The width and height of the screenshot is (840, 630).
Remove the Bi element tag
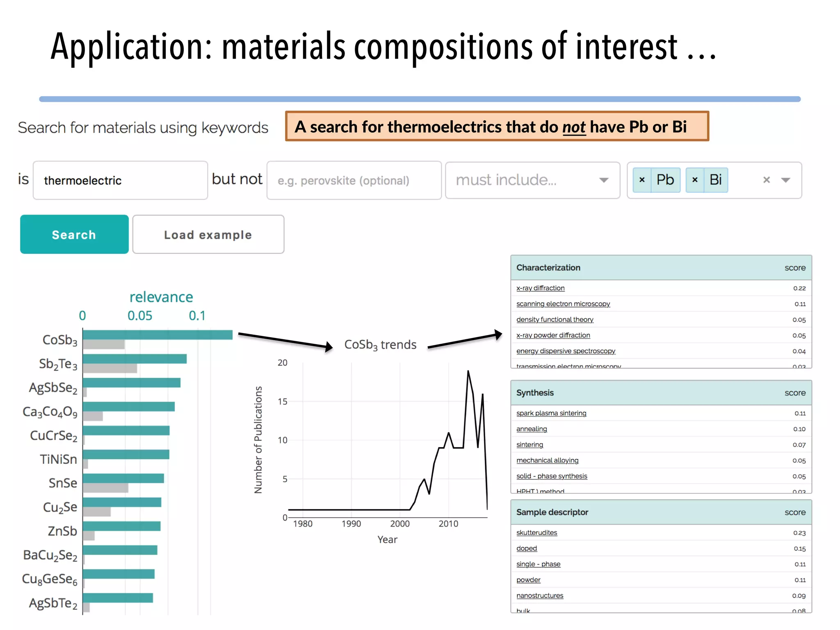click(x=695, y=180)
